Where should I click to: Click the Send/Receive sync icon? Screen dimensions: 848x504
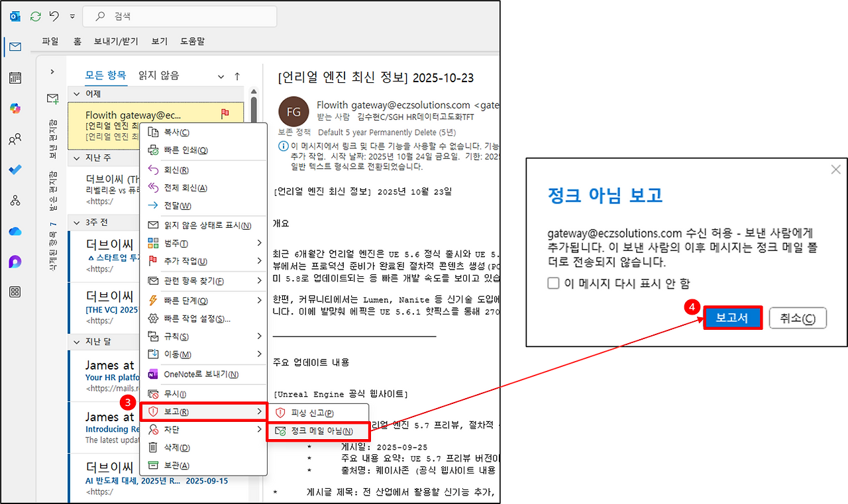pyautogui.click(x=35, y=16)
